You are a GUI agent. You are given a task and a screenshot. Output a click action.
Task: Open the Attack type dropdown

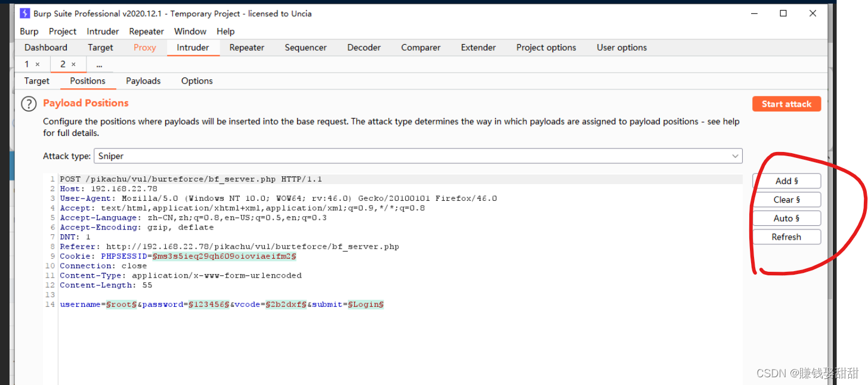click(418, 156)
